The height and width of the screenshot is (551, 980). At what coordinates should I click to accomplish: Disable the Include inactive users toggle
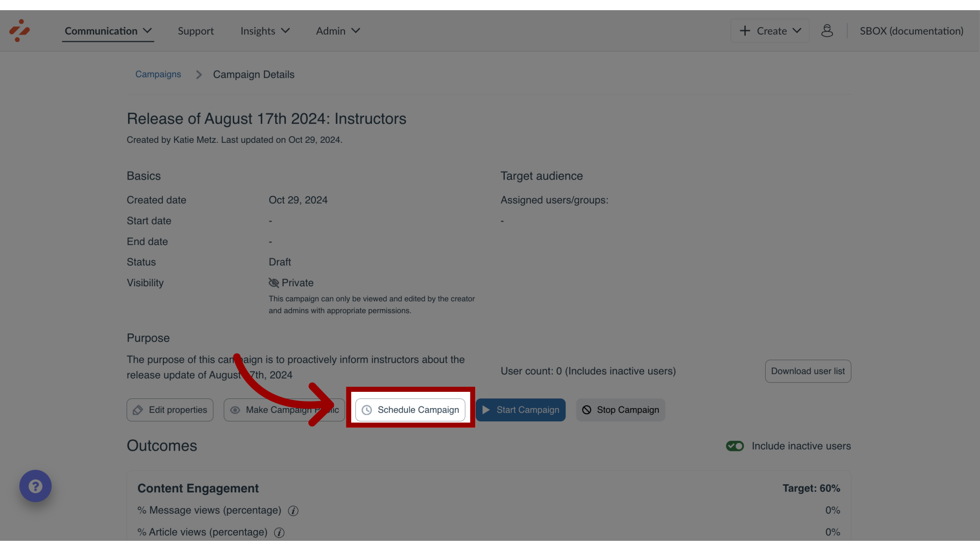[x=734, y=445]
